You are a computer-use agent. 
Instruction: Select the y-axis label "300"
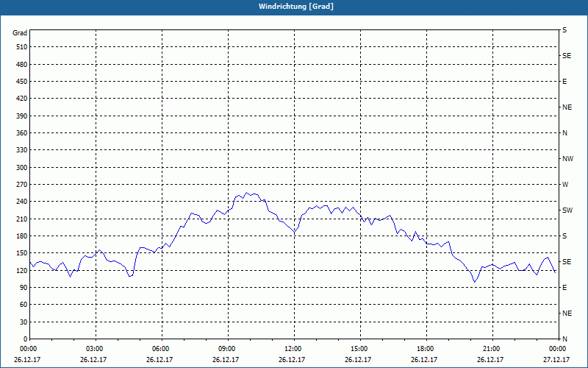pyautogui.click(x=22, y=168)
